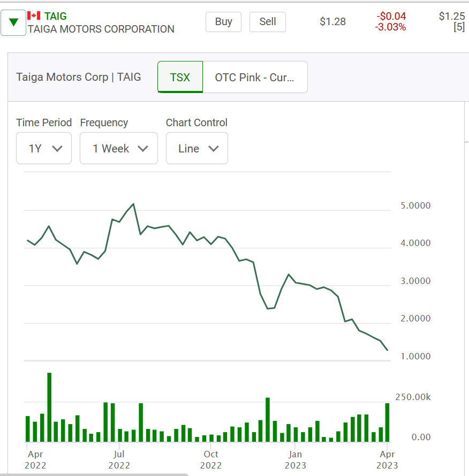This screenshot has height=476, width=469.
Task: Open the Frequency 1 Week dropdown
Action: pyautogui.click(x=119, y=148)
